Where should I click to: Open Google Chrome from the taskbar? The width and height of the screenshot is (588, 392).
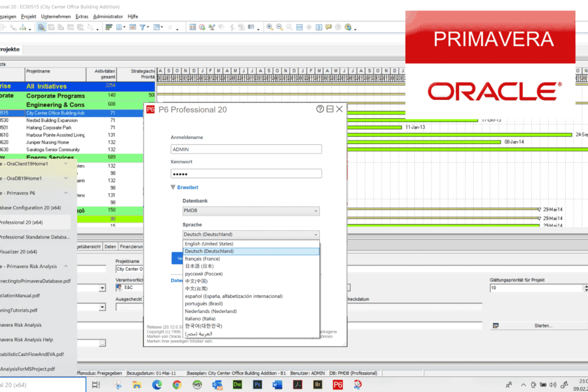pyautogui.click(x=176, y=384)
